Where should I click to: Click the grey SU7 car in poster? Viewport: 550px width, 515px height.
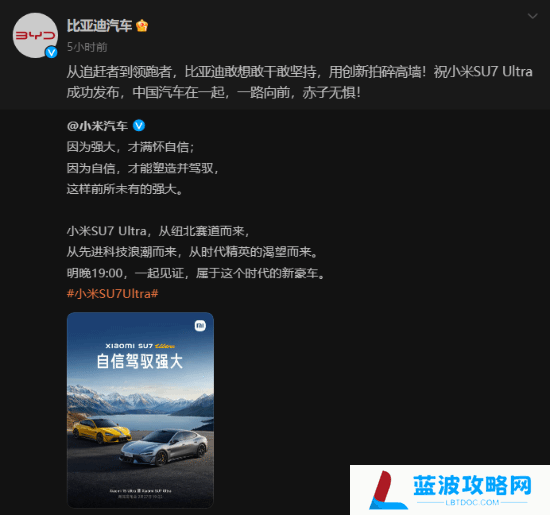163,448
